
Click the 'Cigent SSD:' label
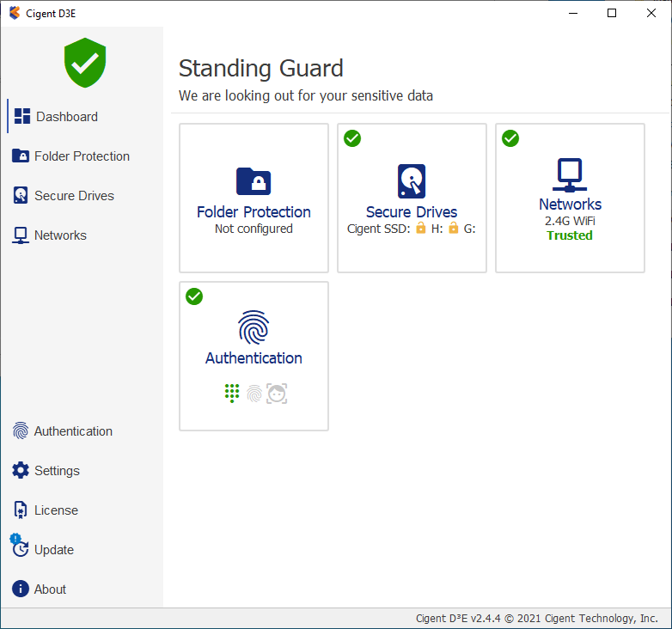point(379,229)
